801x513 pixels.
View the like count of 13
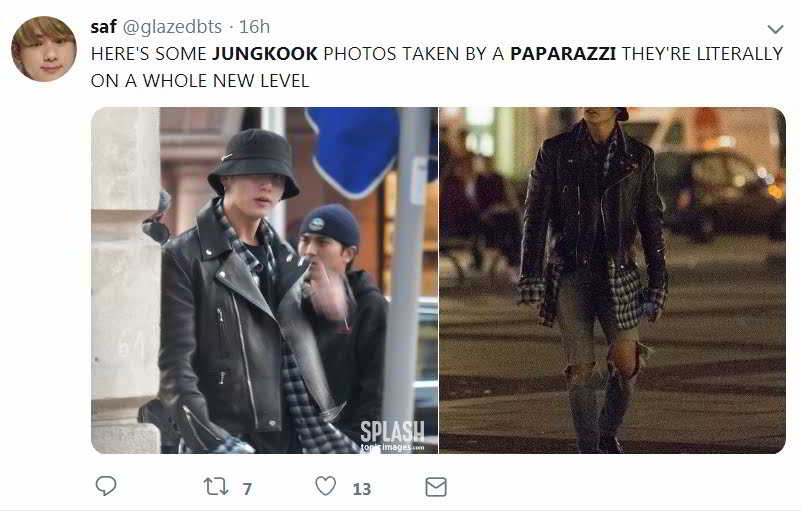point(362,489)
